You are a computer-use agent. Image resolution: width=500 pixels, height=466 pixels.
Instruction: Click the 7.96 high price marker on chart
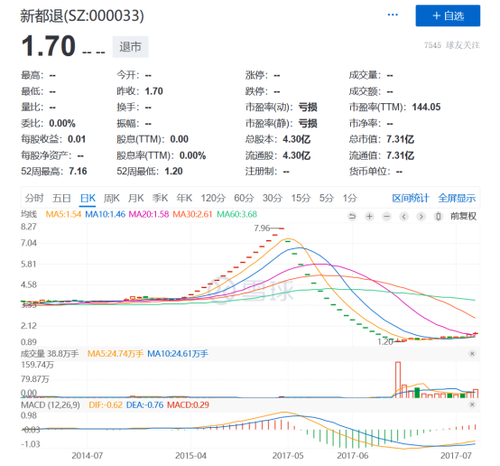click(x=262, y=228)
